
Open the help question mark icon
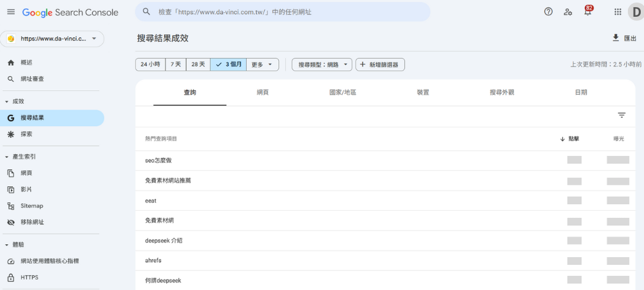pyautogui.click(x=548, y=12)
